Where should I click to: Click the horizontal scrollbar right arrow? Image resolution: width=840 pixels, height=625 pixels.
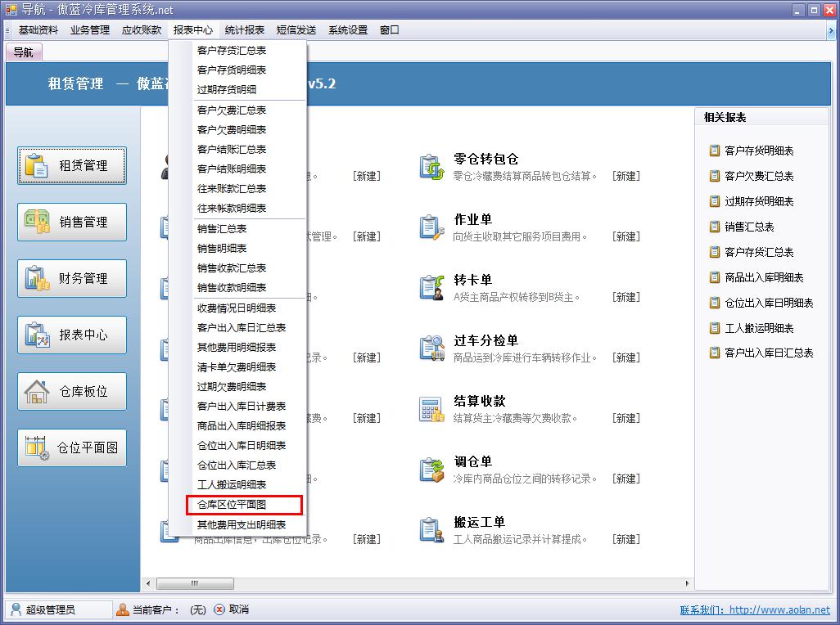[686, 584]
